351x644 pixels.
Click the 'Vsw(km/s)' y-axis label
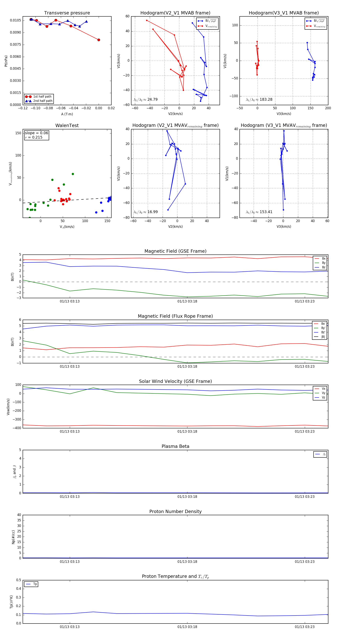[8, 407]
